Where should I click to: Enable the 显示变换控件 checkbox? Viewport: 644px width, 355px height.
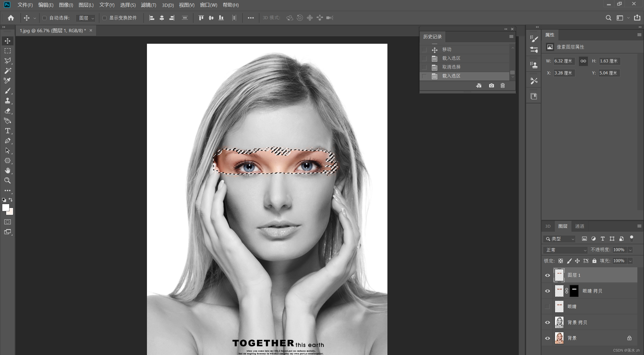[x=105, y=18]
